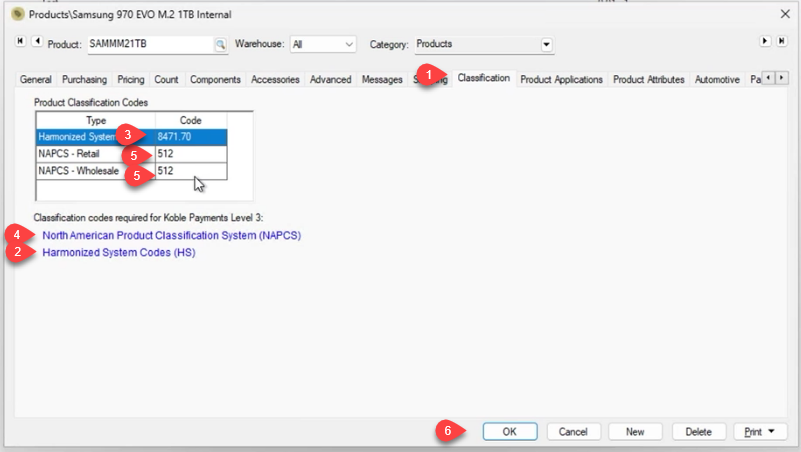Select the NAPCS - Retail code cell
Screen dimensions: 801x452
pos(190,154)
